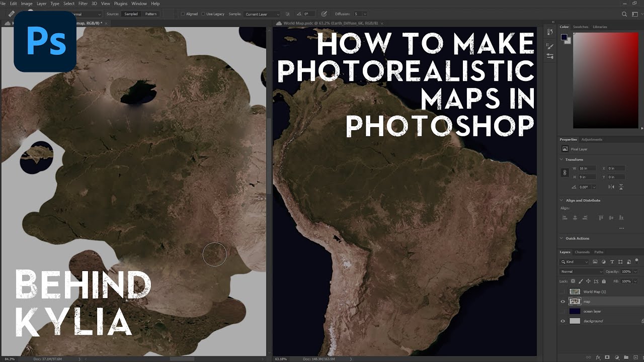
Task: Lock image pixels brush icon
Action: [581, 281]
